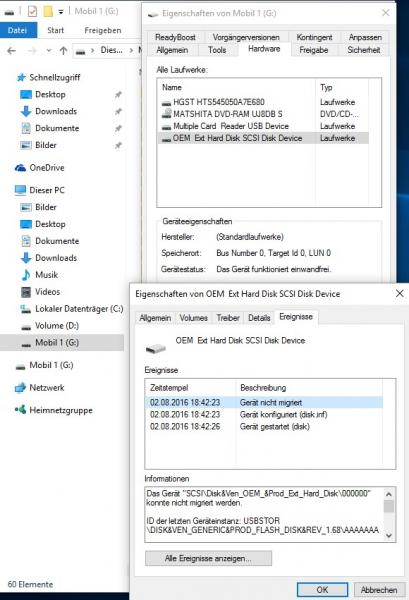Open the Sicherheit tab
The height and width of the screenshot is (600, 409).
click(x=363, y=50)
